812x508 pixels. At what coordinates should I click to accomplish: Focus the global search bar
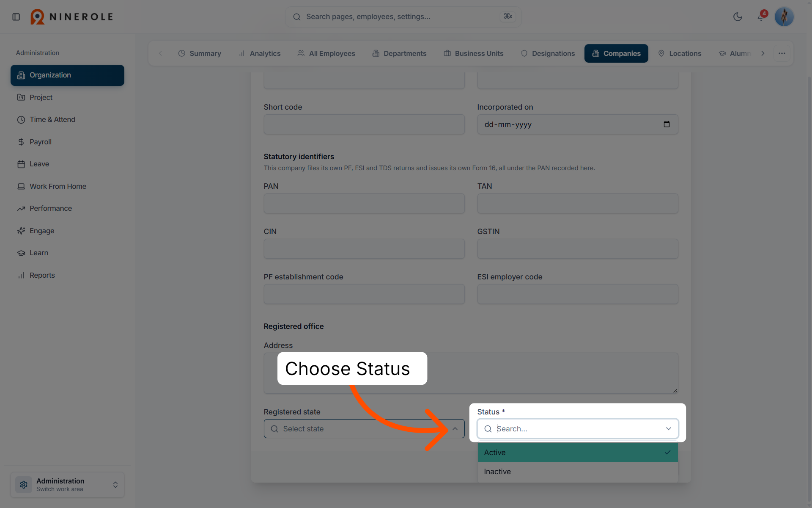pos(403,17)
